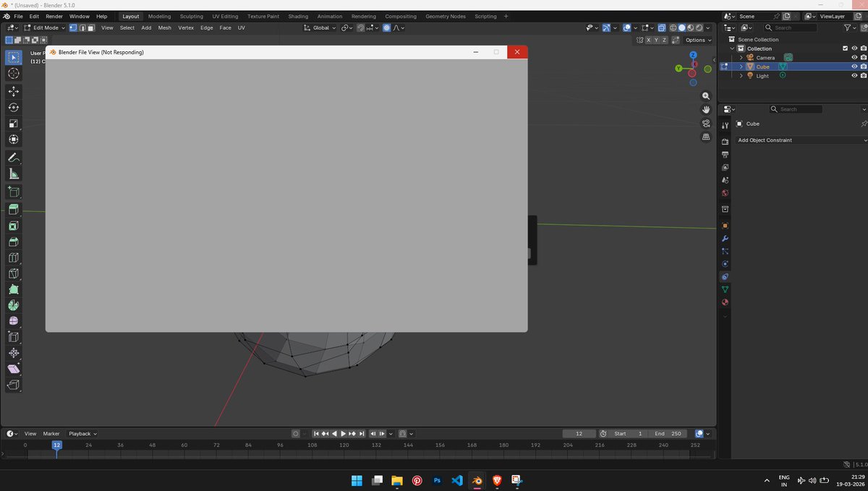Image resolution: width=868 pixels, height=491 pixels.
Task: Open Visual Studio Code from taskbar
Action: pyautogui.click(x=456, y=480)
